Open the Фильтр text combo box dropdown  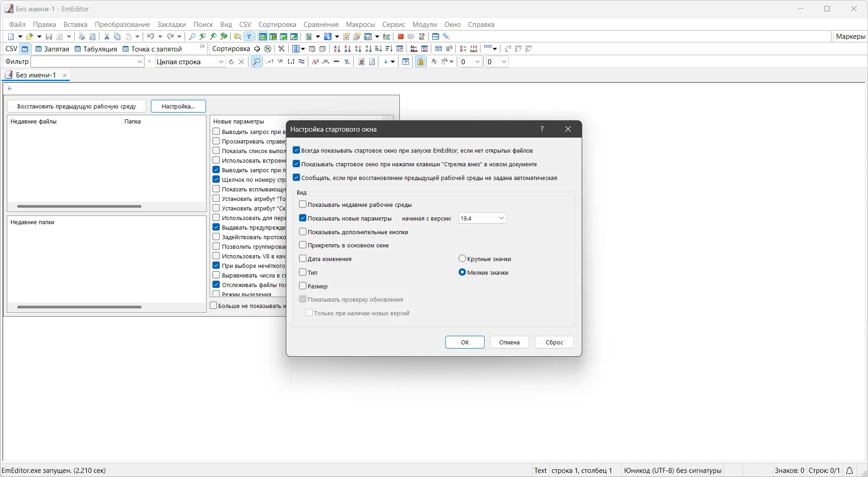pos(139,62)
